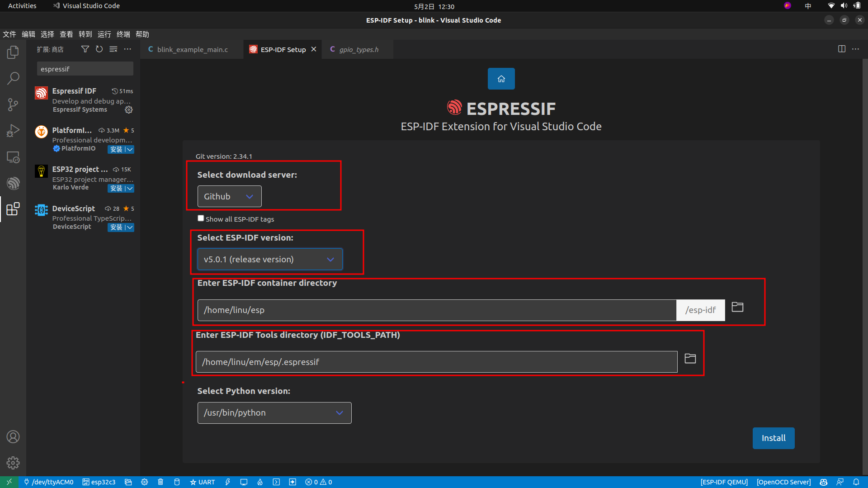Open the Run and Debug view
The width and height of the screenshot is (868, 488).
13,131
